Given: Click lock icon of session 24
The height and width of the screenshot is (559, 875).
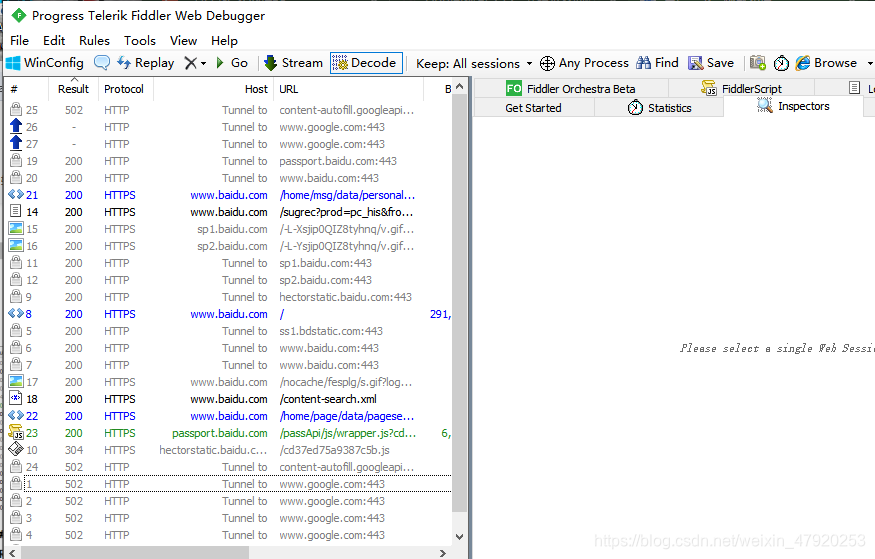Looking at the screenshot, I should [16, 466].
